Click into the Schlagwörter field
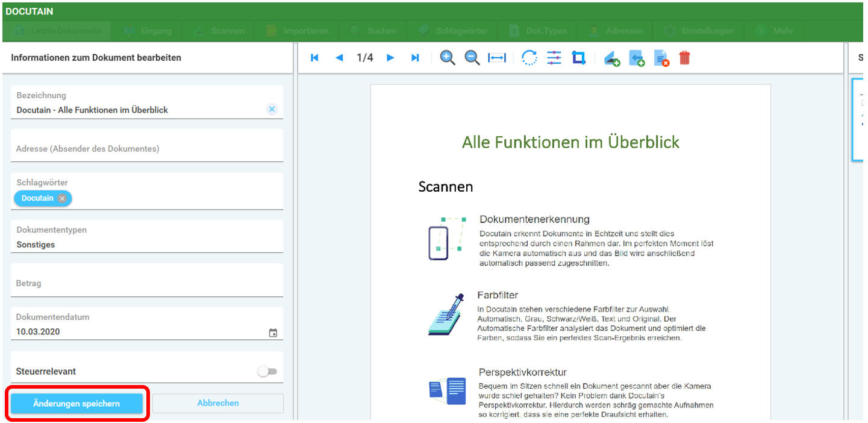 (147, 192)
